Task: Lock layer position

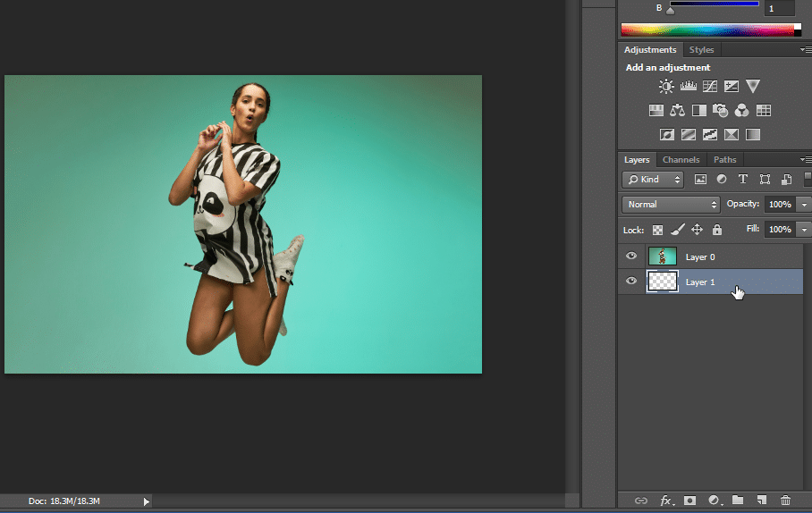Action: (x=697, y=230)
